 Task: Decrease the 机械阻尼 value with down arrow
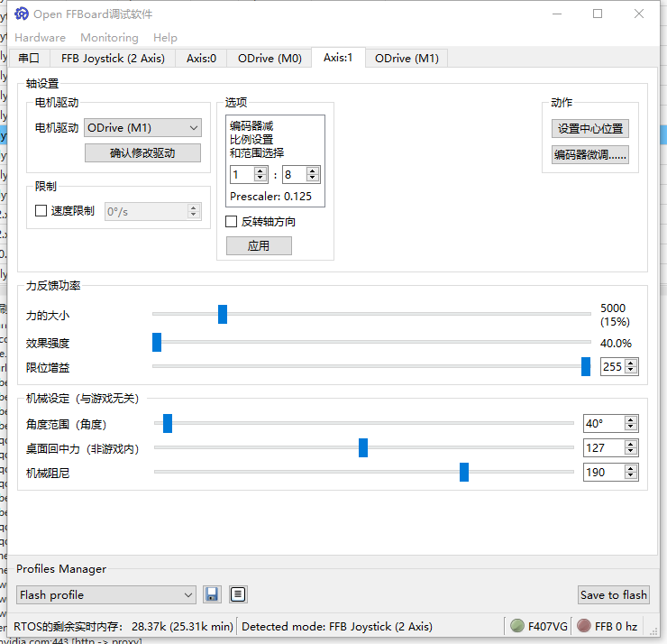tap(631, 476)
